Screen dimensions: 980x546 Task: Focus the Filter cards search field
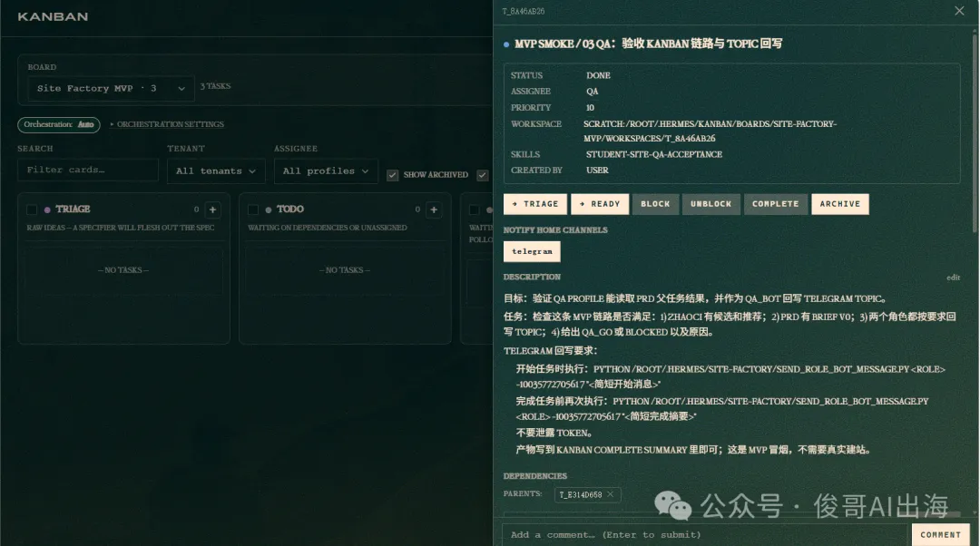(x=87, y=170)
